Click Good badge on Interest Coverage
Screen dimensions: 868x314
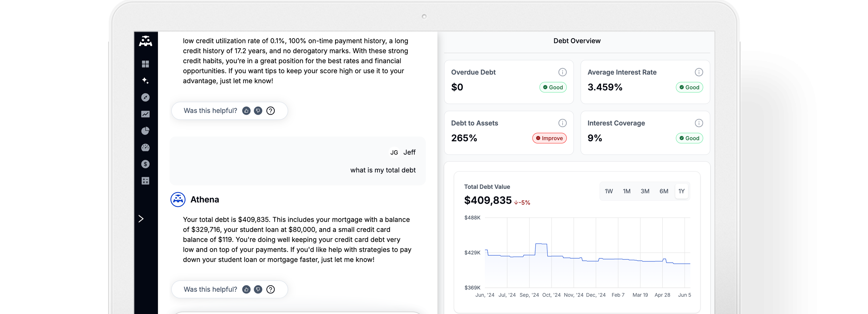[x=689, y=138]
